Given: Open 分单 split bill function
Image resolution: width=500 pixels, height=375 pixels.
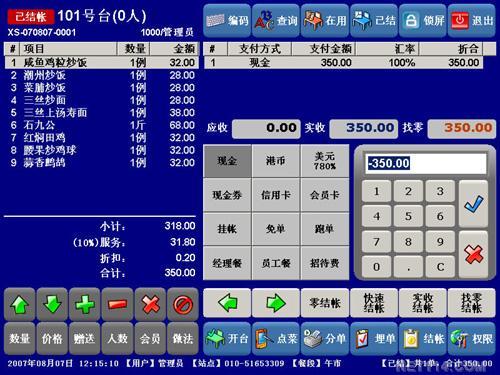Looking at the screenshot, I should point(325,338).
